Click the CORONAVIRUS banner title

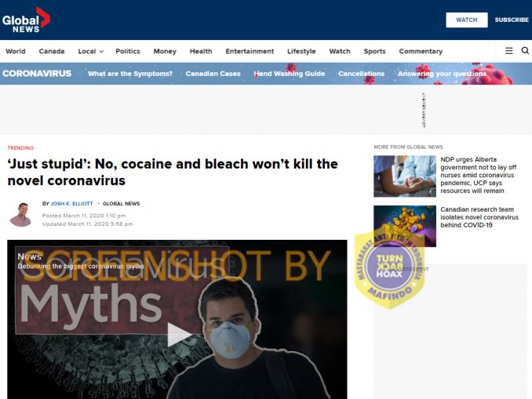point(37,74)
